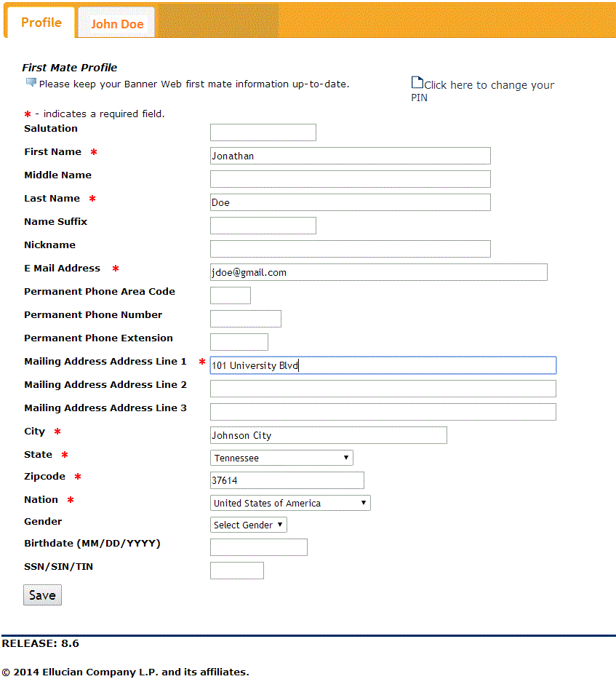Image resolution: width=616 pixels, height=687 pixels.
Task: Select the SSN/SIN/TIN input box
Action: (x=236, y=571)
